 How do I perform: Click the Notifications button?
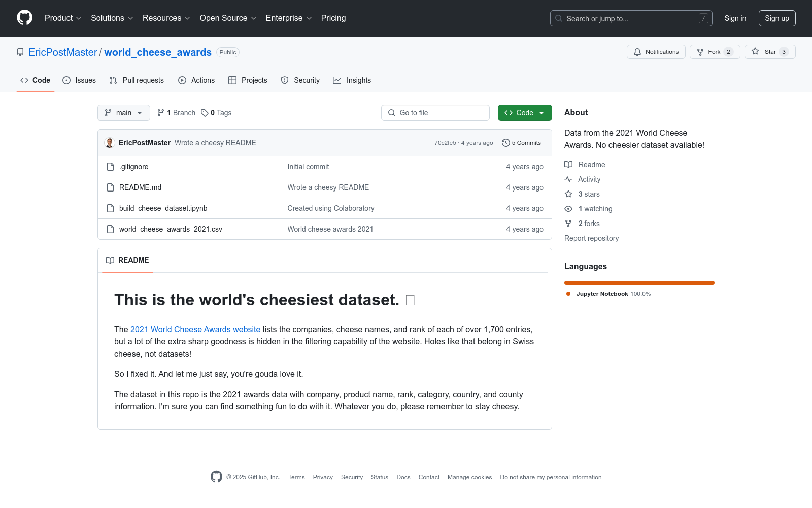tap(656, 52)
